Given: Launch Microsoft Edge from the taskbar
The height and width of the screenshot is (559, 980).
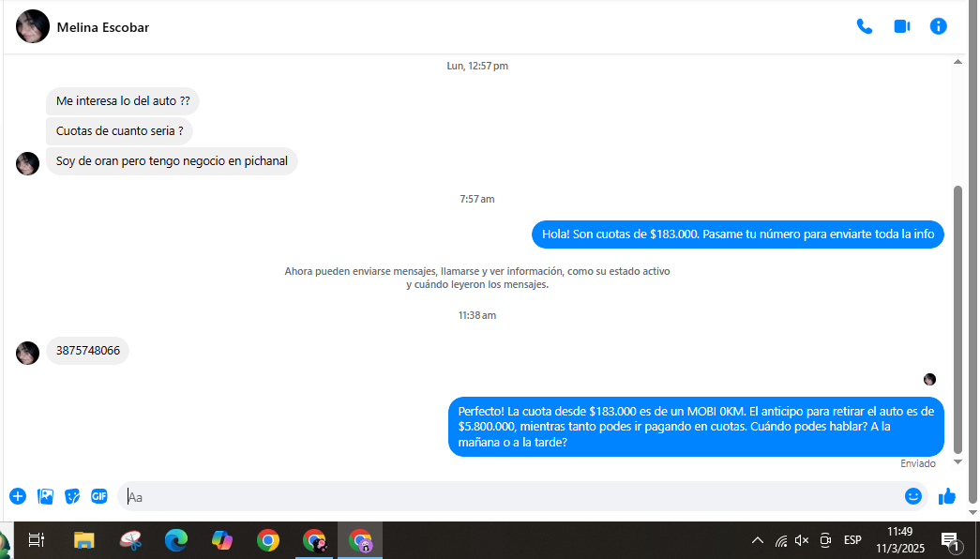Looking at the screenshot, I should point(176,540).
